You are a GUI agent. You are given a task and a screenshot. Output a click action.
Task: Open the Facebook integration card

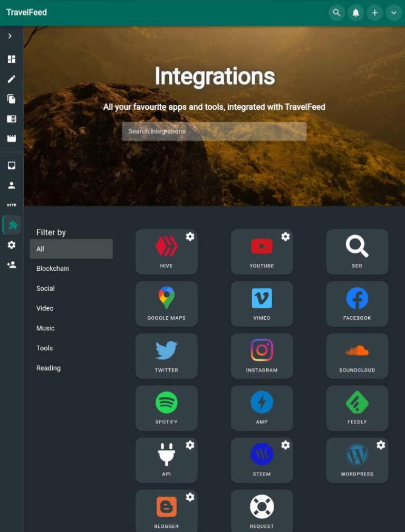pyautogui.click(x=357, y=304)
